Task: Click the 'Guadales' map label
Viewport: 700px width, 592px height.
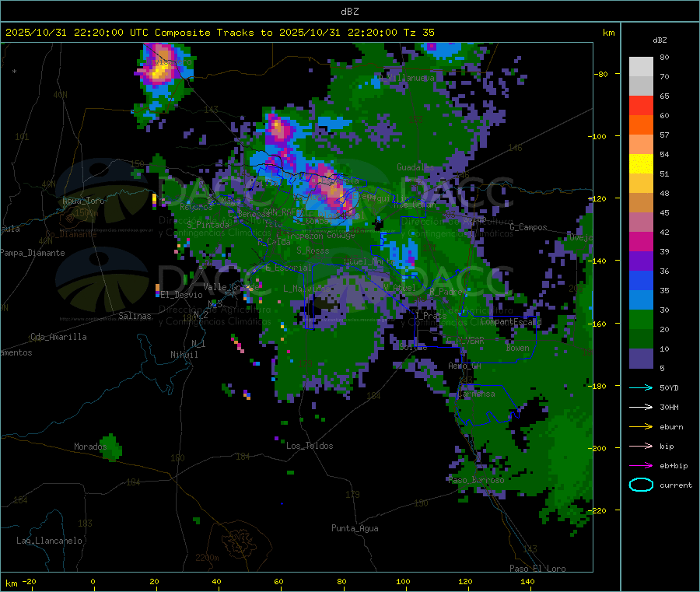Action: [415, 167]
